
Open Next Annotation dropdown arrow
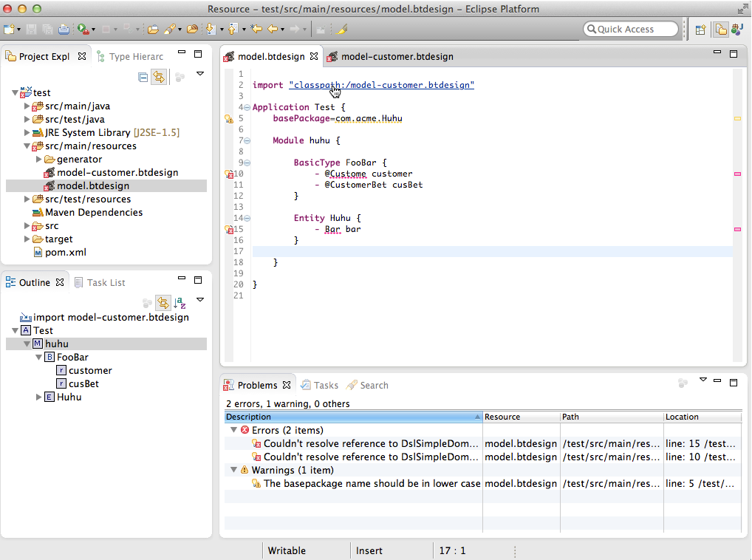point(222,30)
